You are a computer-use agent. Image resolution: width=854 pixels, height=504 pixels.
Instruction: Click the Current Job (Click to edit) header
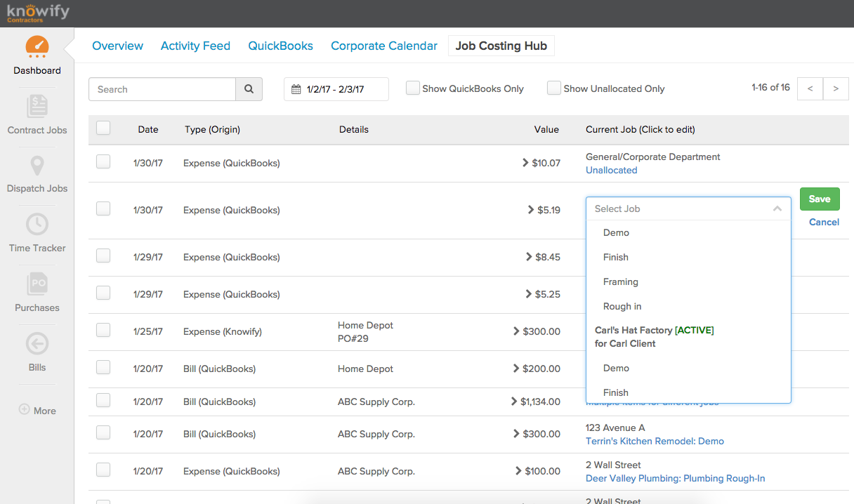click(x=640, y=129)
